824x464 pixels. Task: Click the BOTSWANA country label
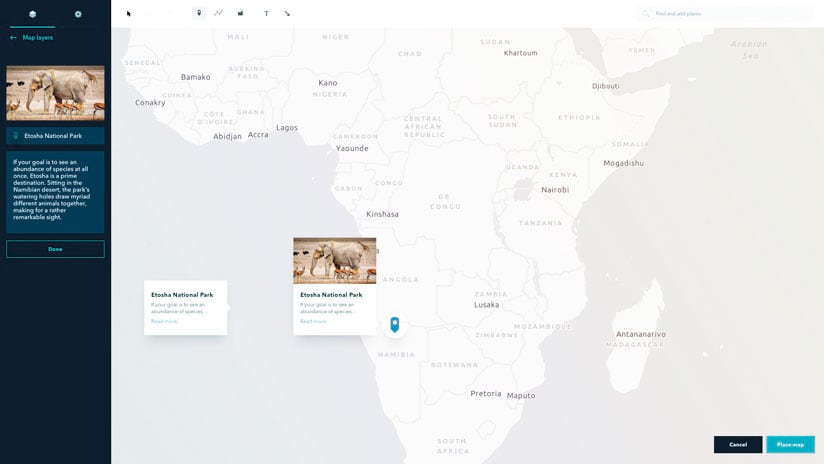click(x=455, y=365)
